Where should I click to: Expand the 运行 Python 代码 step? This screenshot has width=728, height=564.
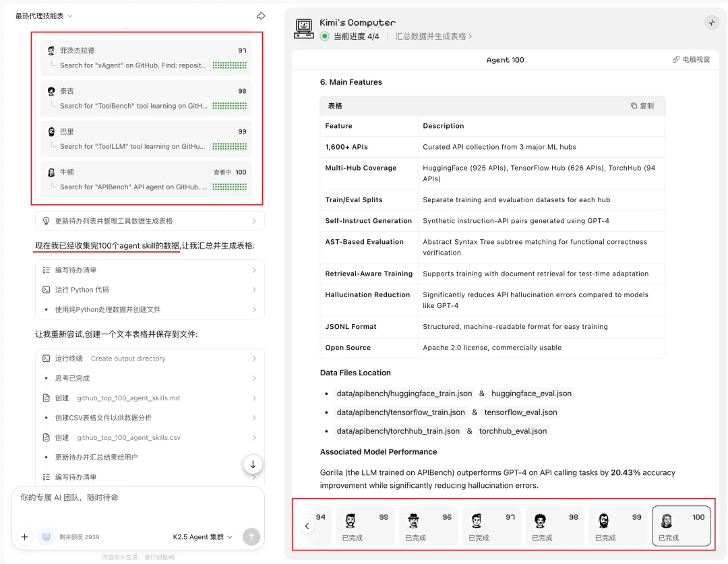pos(149,290)
